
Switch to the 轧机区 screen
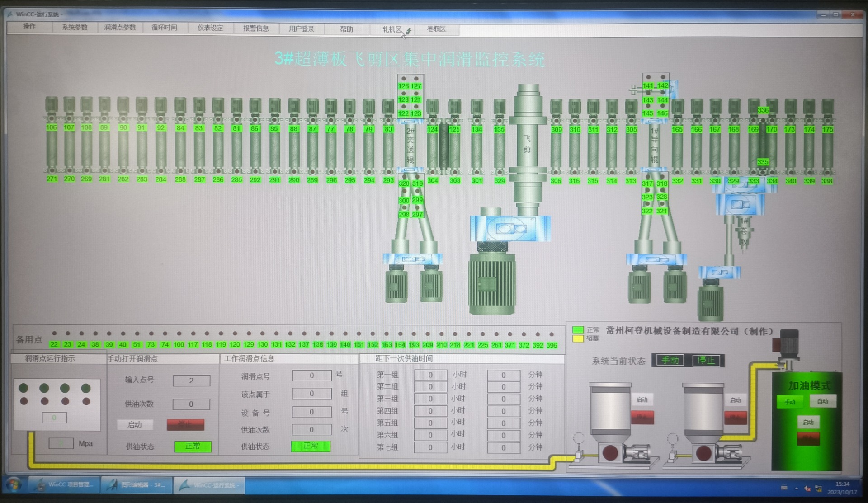click(392, 29)
